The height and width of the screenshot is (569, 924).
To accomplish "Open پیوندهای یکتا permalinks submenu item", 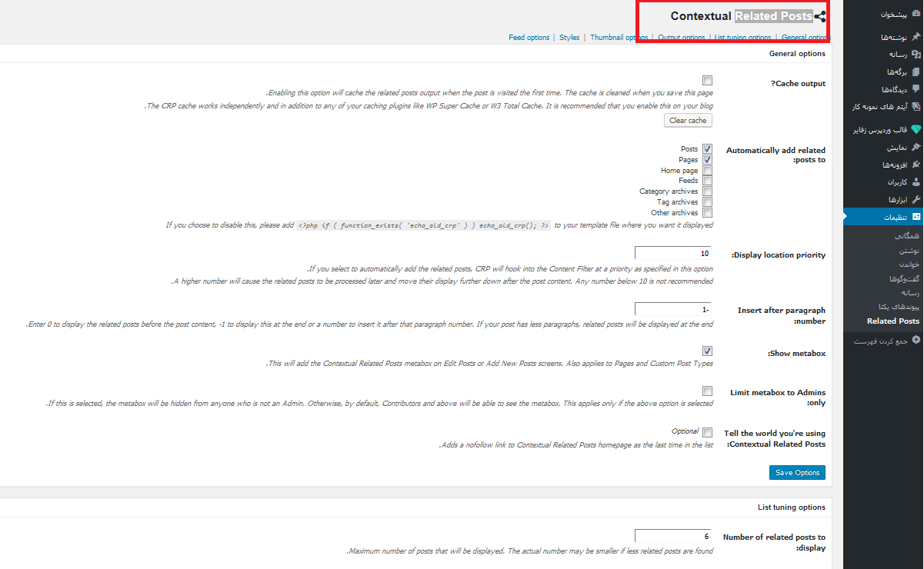I will [899, 307].
